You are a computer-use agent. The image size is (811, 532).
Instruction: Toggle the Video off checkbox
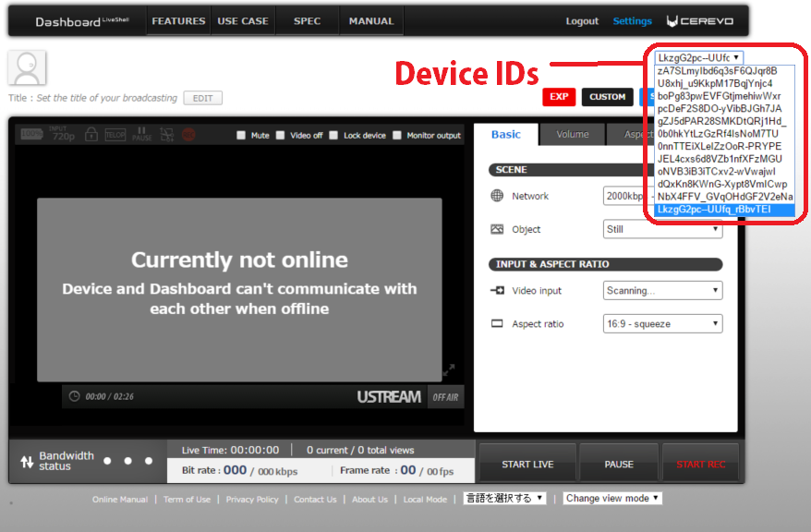point(280,135)
